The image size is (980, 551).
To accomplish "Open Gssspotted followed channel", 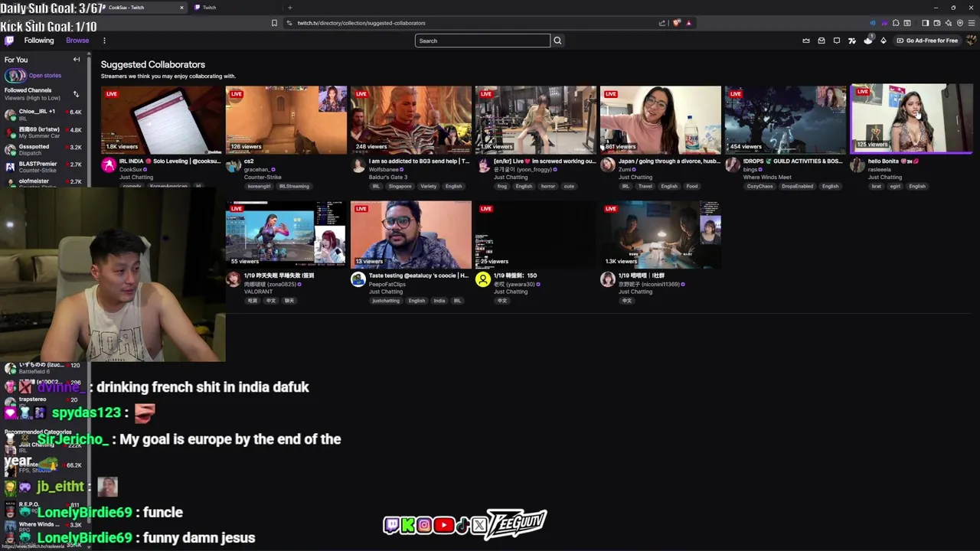I will coord(44,149).
